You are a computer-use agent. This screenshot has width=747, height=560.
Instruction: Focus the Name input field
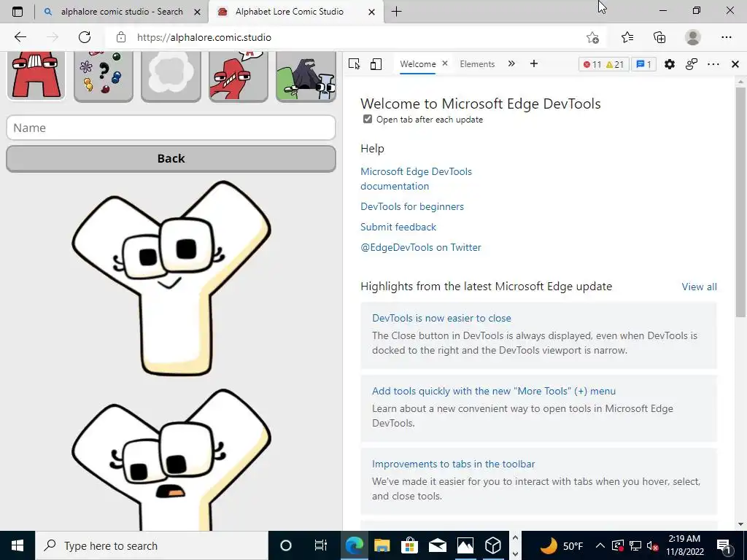171,128
